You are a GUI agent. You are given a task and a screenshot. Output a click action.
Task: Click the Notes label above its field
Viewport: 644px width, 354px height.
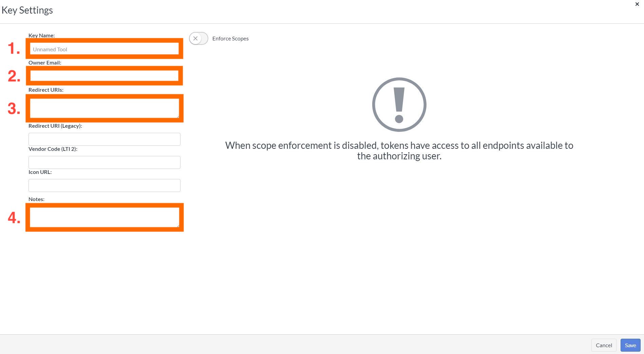click(36, 199)
